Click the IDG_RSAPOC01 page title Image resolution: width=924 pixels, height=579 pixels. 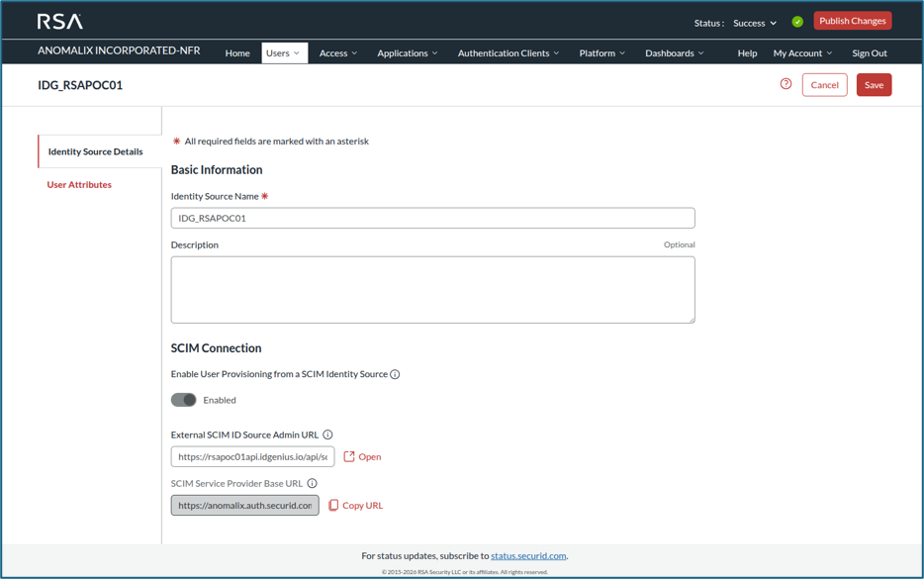80,85
